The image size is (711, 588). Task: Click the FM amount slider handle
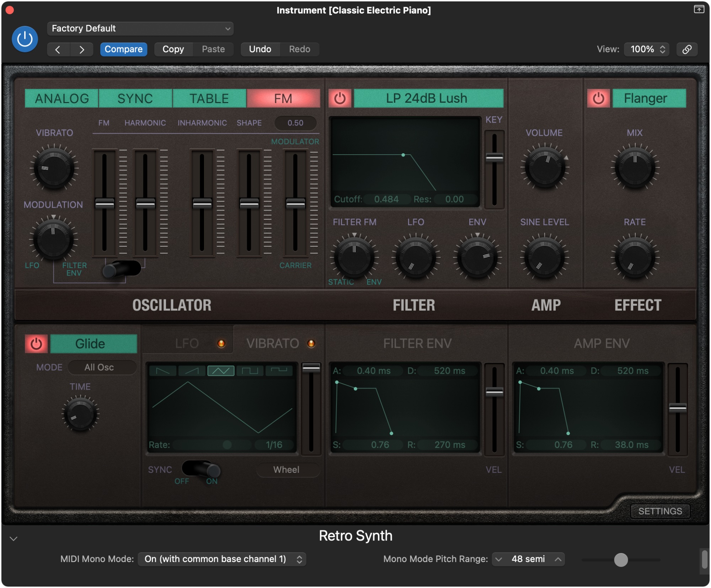point(105,204)
